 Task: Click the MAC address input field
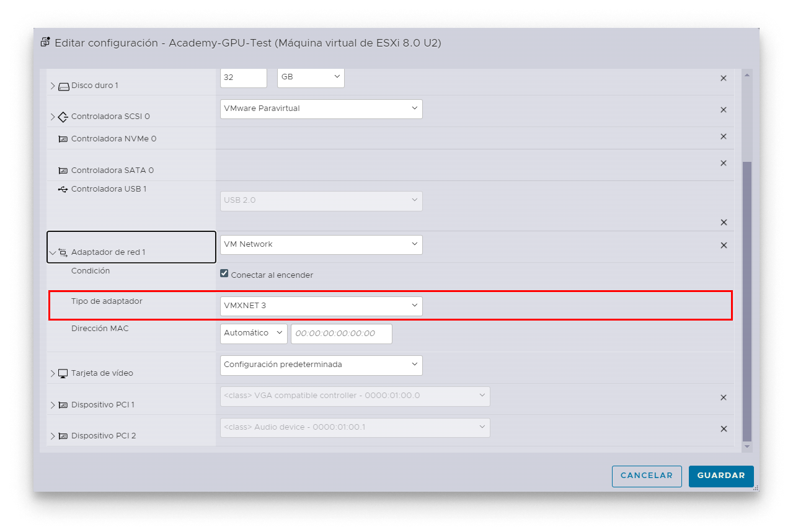(x=341, y=333)
